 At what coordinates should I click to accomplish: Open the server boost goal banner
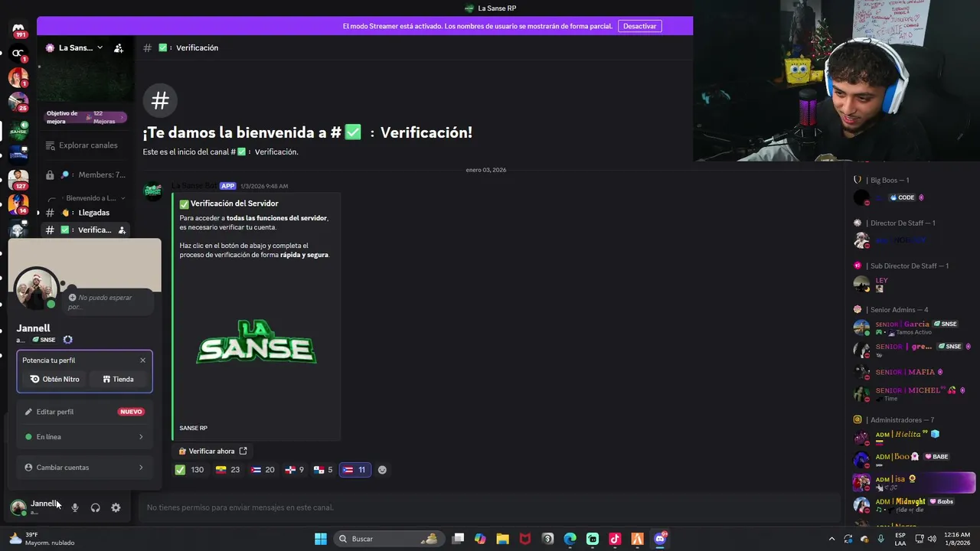tap(85, 117)
